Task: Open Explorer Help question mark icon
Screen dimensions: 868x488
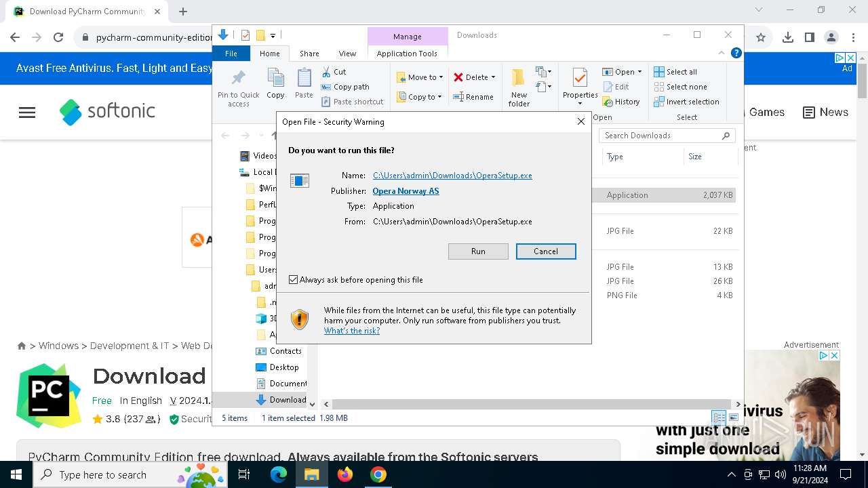Action: coord(736,53)
